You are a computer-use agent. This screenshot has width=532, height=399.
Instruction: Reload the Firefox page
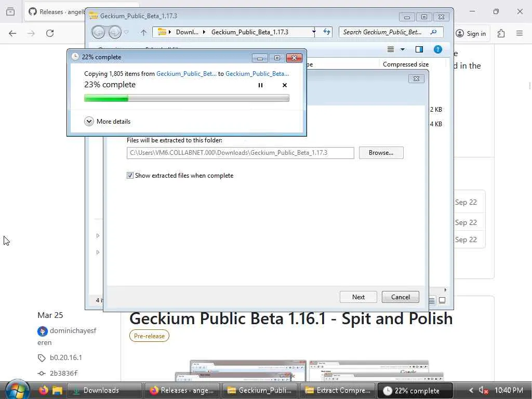click(50, 33)
